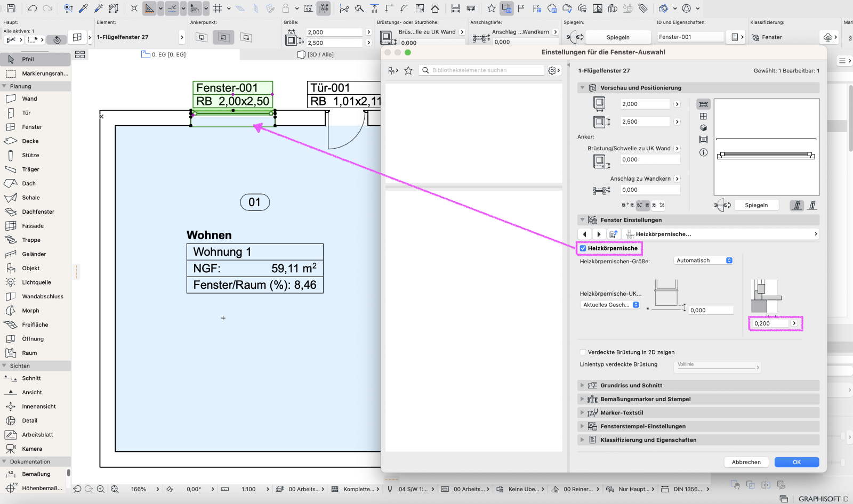Uncheck the Heizkörpernische checkbox
853x504 pixels.
[x=583, y=248]
